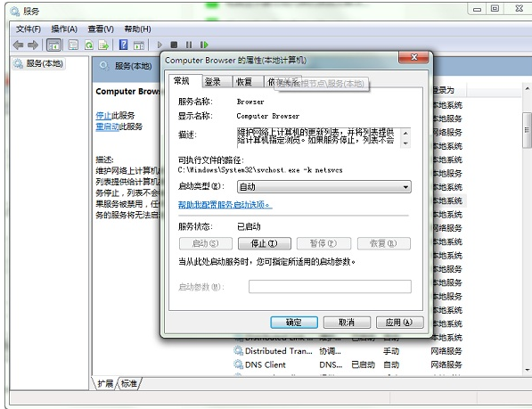Click the 停止 link for this service
This screenshot has height=409, width=532.
point(103,116)
